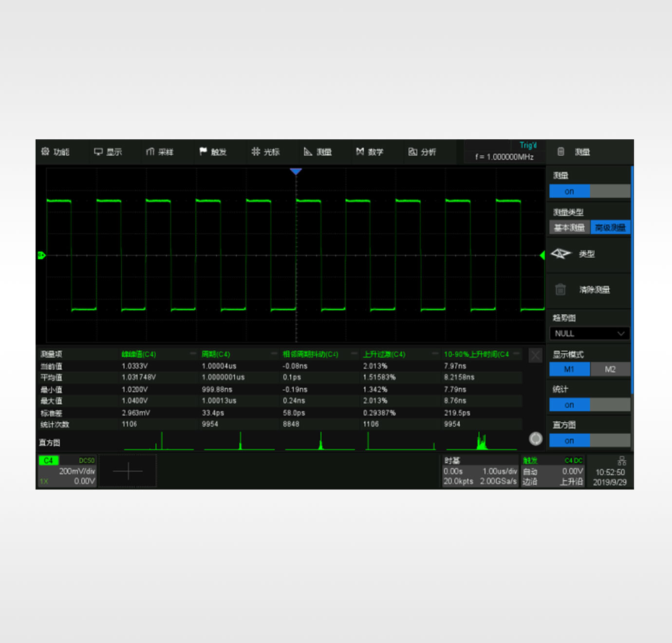The height and width of the screenshot is (643, 672).
Task: Select 基本测量 basic measurement mode
Action: point(569,227)
